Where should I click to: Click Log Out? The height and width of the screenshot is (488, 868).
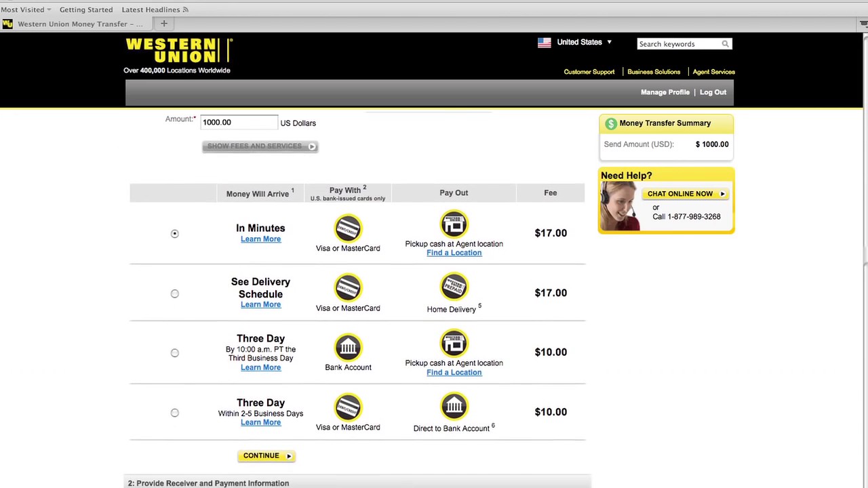(x=713, y=92)
